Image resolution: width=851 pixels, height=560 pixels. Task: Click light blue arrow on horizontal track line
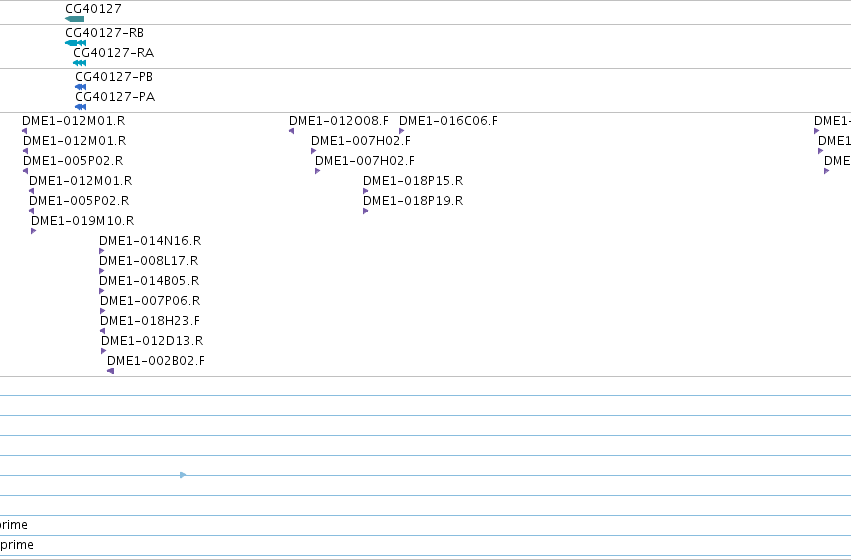[183, 475]
